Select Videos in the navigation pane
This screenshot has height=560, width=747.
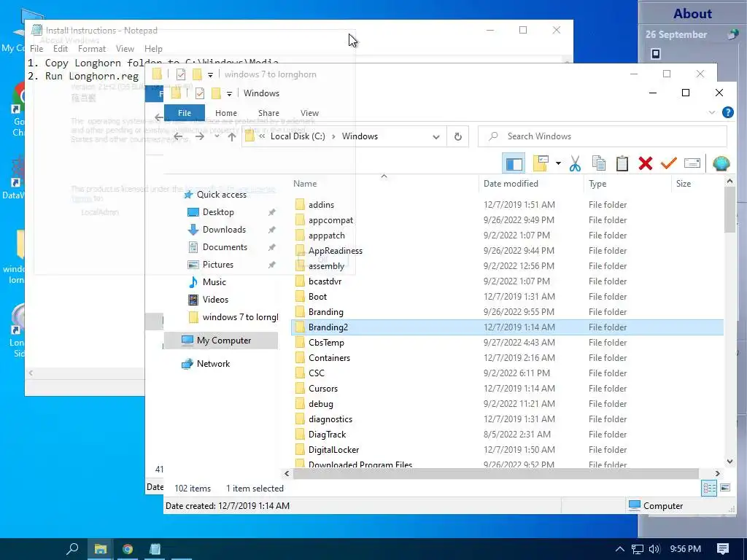215,300
